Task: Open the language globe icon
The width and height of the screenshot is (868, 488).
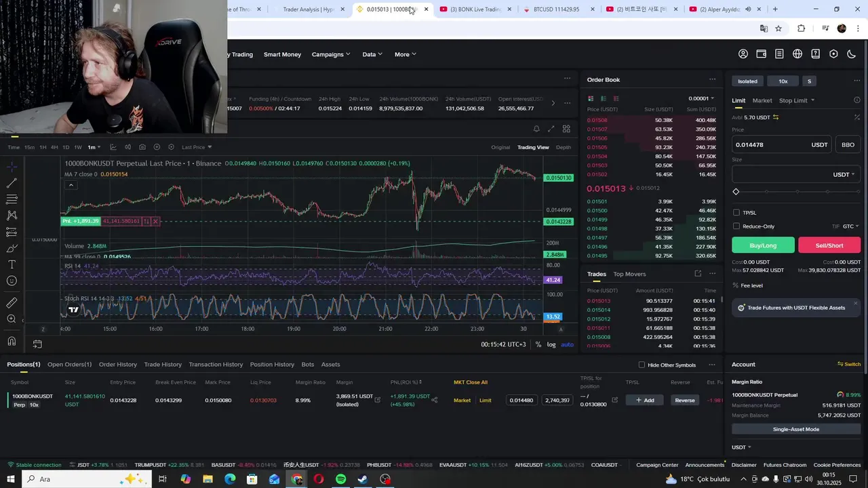Action: pos(797,54)
